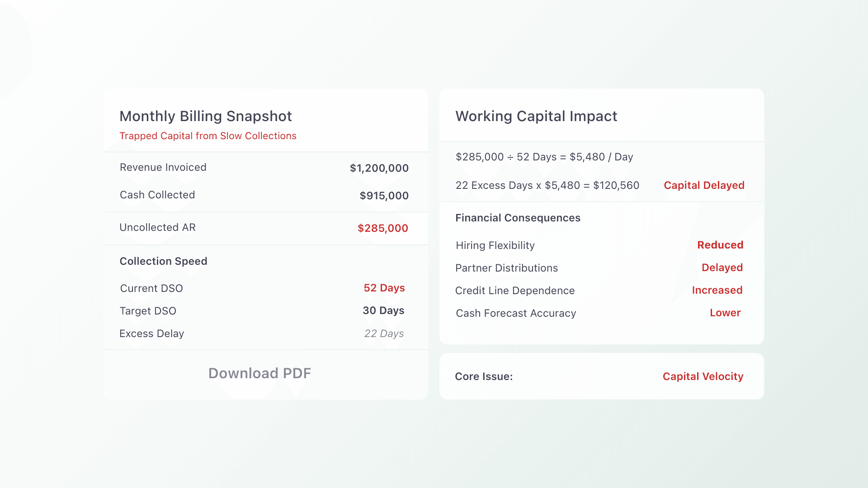Click the Download PDF button
The image size is (868, 488).
click(259, 373)
